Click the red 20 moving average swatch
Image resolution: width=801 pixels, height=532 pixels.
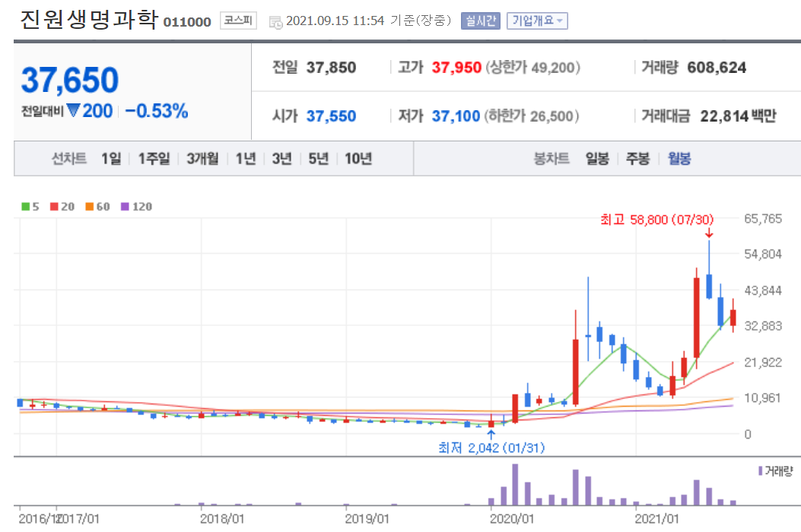pos(54,206)
